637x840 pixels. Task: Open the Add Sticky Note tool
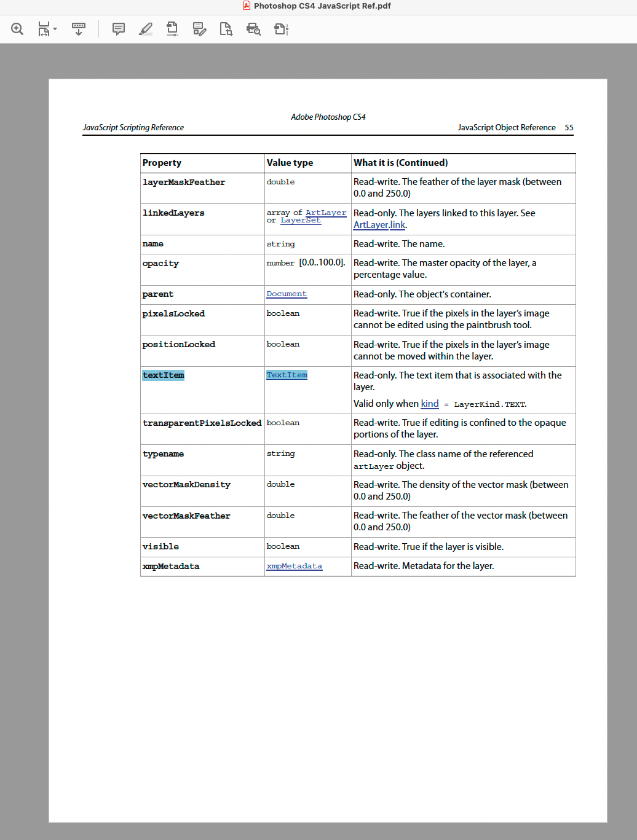(x=118, y=29)
